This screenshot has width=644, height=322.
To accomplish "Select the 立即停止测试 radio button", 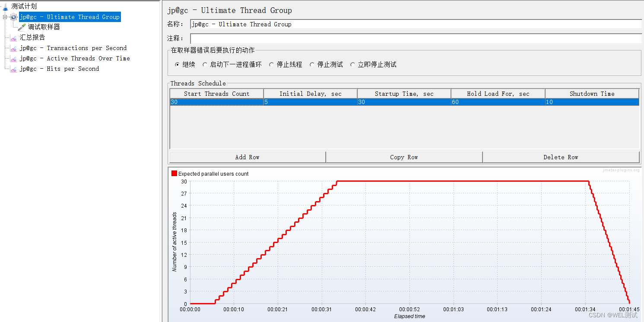I will tap(353, 64).
